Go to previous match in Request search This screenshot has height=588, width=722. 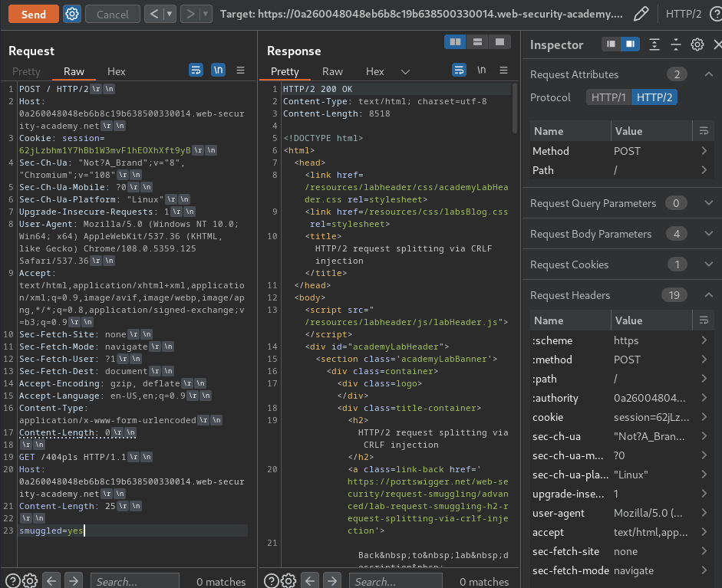click(x=51, y=581)
